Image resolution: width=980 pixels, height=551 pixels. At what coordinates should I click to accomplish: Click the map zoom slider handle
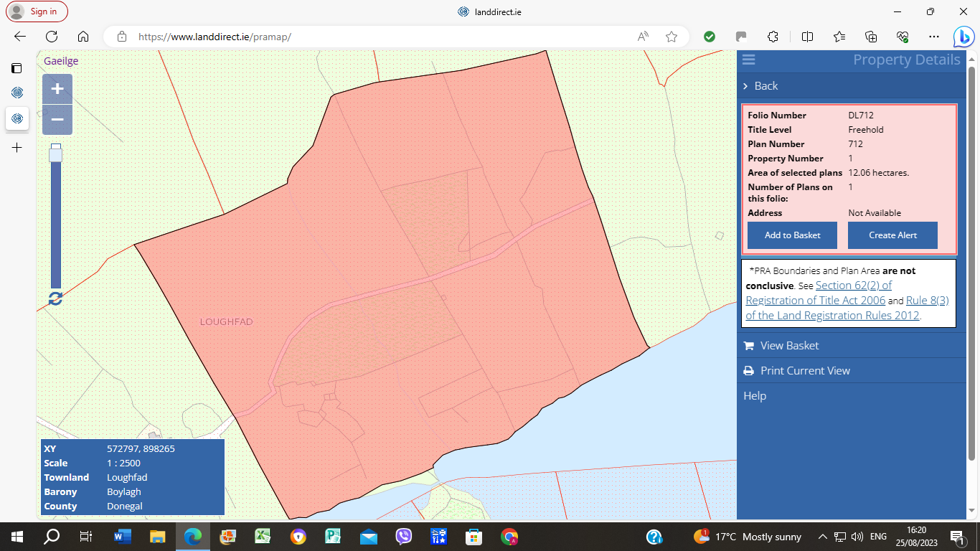pyautogui.click(x=55, y=154)
